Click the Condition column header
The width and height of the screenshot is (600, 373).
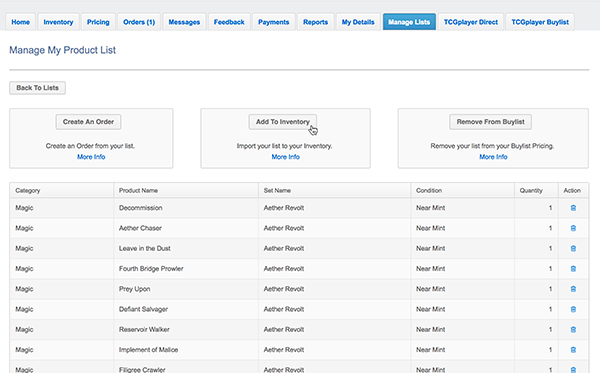pos(463,190)
